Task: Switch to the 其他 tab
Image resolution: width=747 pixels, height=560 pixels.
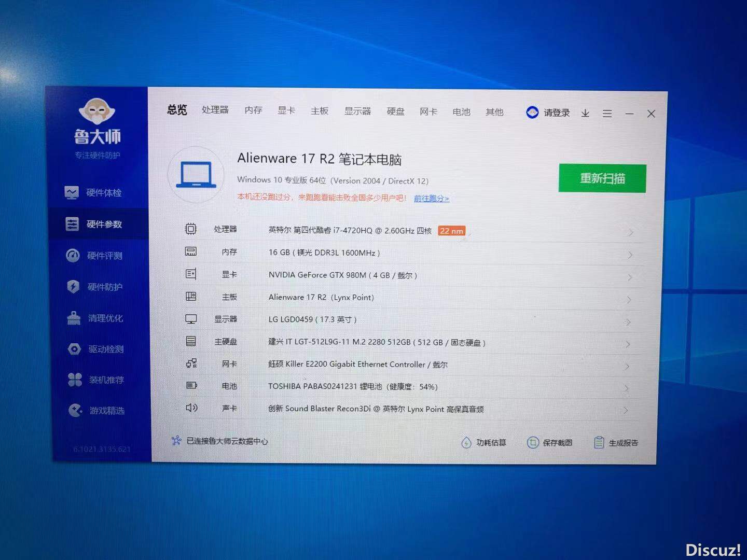Action: [x=494, y=112]
